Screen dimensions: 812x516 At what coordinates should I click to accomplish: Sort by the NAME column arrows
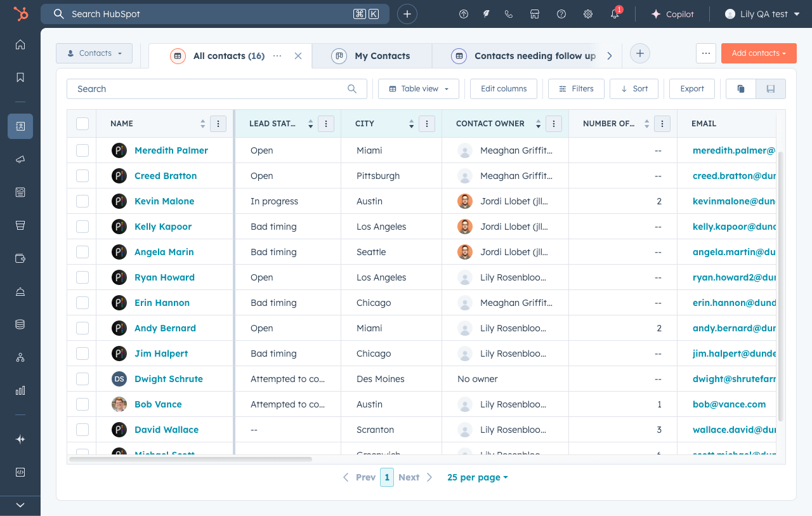click(x=203, y=124)
